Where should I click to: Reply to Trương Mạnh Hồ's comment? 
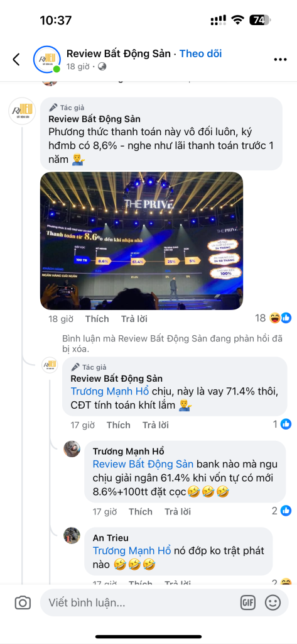(x=178, y=511)
